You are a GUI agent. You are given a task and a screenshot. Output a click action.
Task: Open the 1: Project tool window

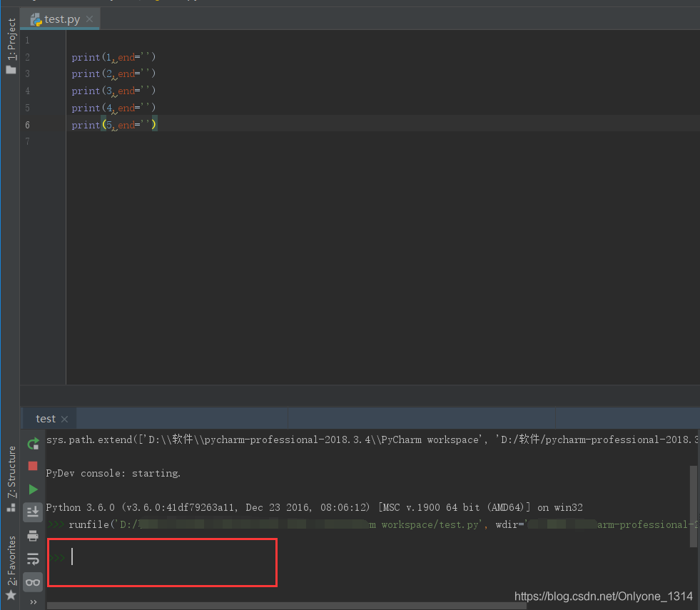(x=11, y=39)
